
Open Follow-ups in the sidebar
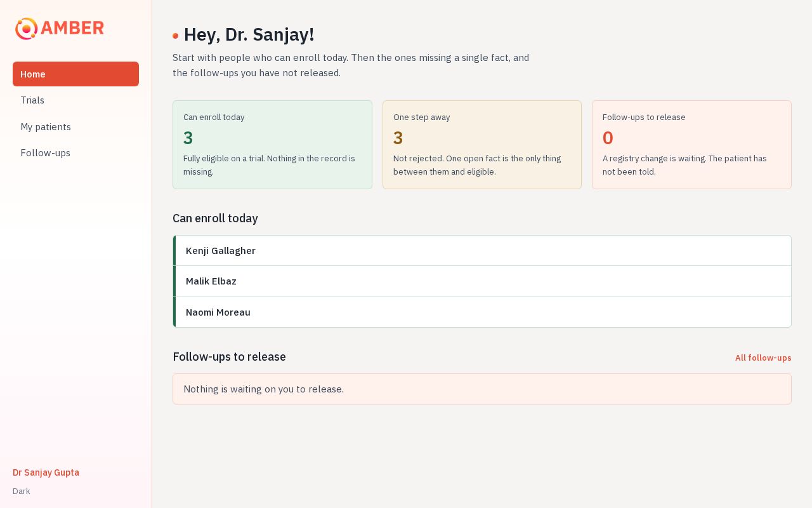[75, 153]
